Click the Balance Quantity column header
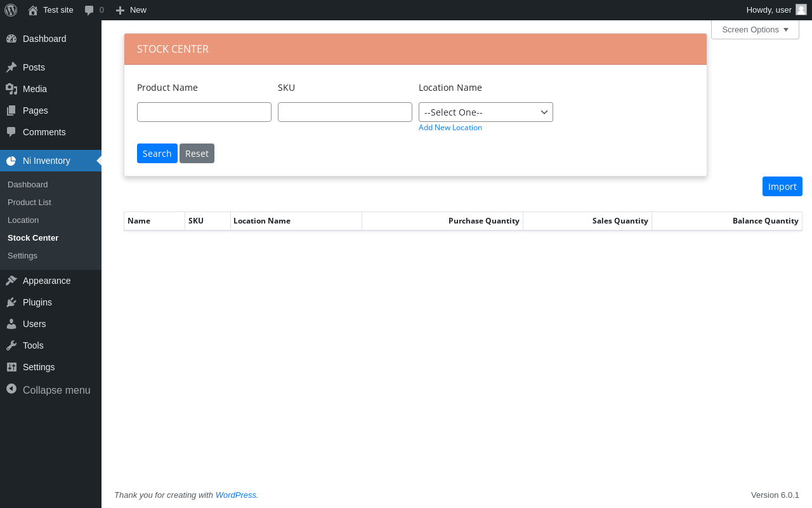The height and width of the screenshot is (508, 812). click(x=727, y=221)
